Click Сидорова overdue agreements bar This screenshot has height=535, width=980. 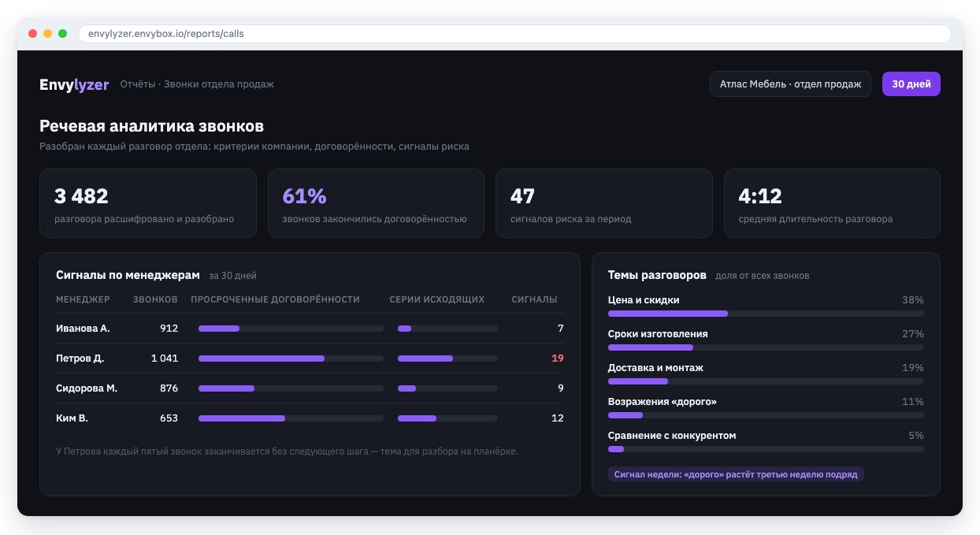point(291,388)
